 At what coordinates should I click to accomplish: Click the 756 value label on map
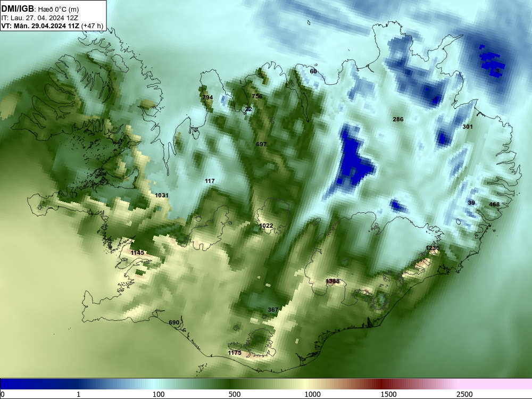click(x=257, y=96)
